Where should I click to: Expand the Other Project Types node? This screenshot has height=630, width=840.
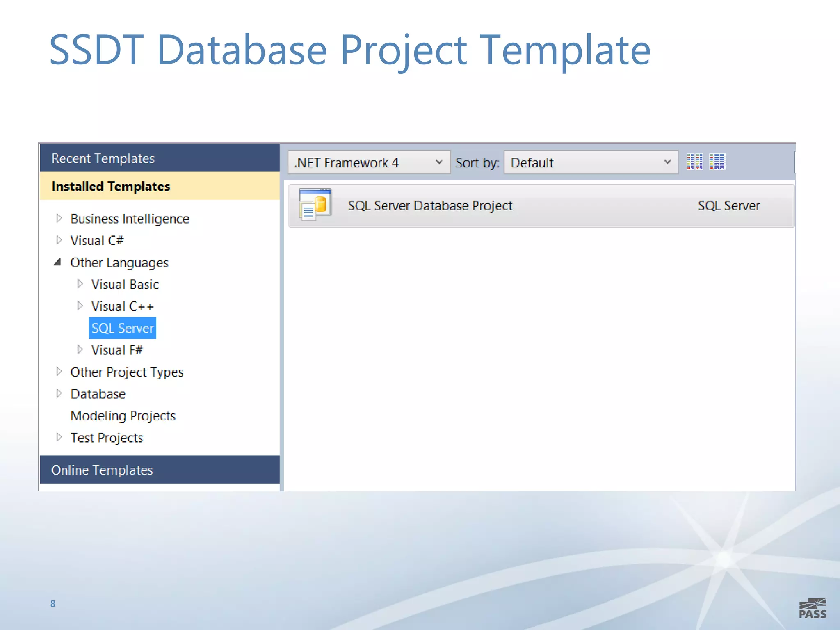point(59,371)
